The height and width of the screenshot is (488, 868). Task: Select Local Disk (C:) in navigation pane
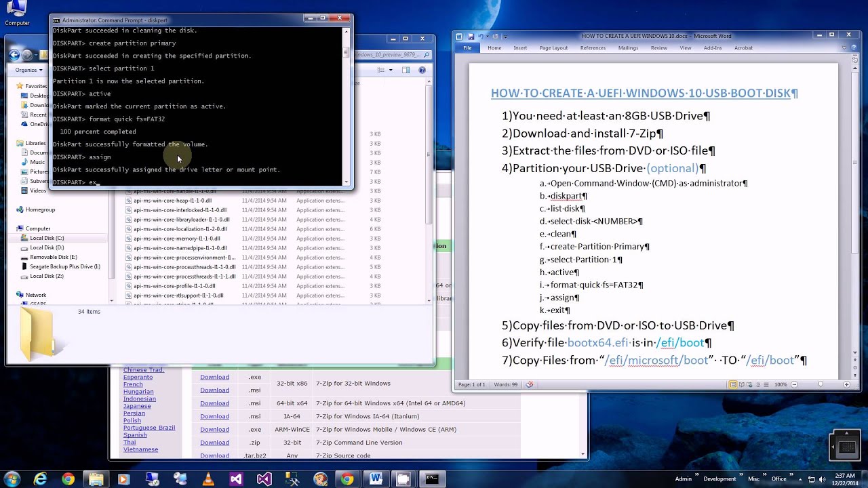point(47,238)
